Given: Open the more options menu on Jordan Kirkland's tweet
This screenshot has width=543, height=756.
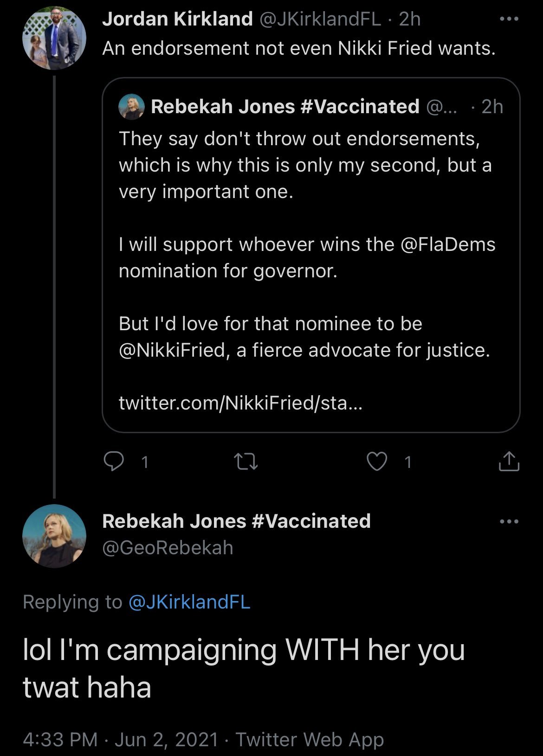Looking at the screenshot, I should (x=509, y=18).
